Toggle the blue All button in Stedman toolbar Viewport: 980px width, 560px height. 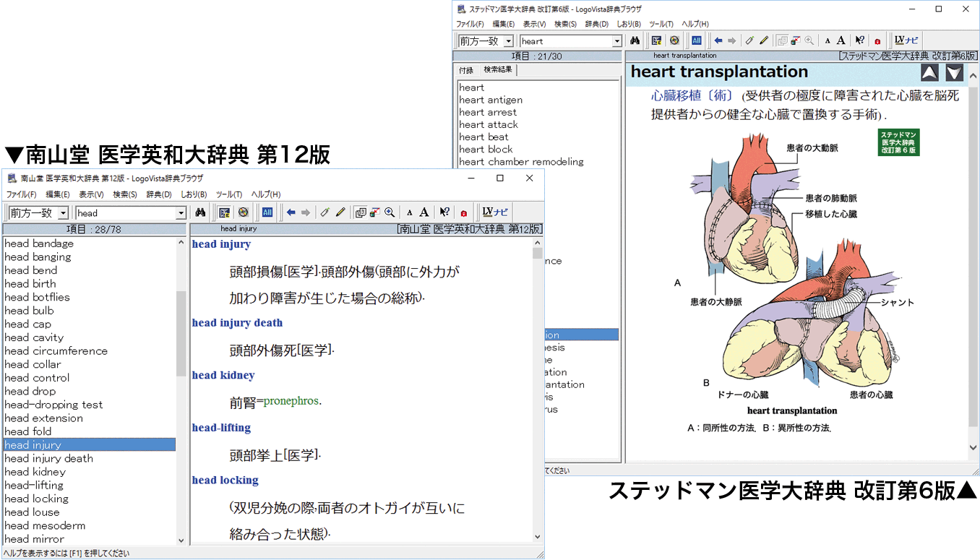(x=697, y=40)
